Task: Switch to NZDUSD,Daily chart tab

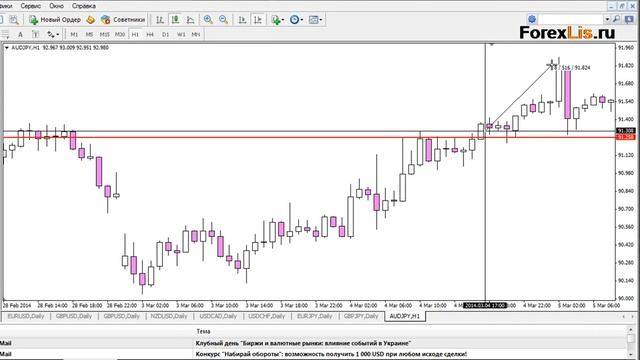Action: pyautogui.click(x=169, y=316)
